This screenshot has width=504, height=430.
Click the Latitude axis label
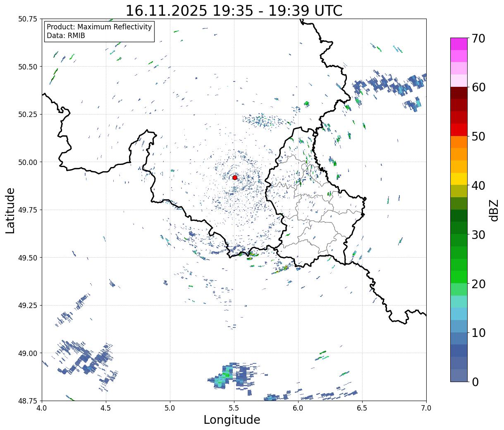pos(10,210)
